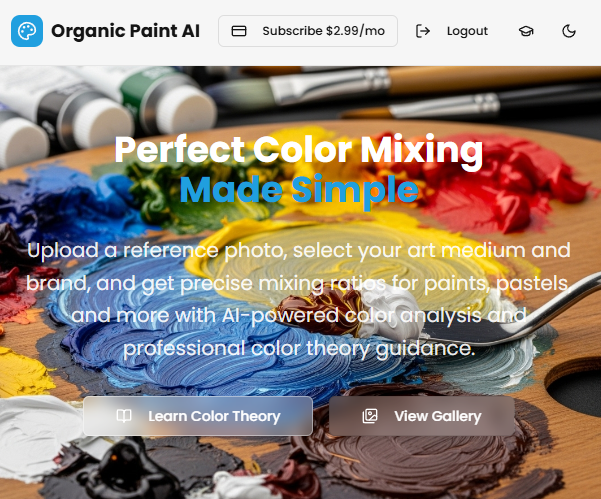
Task: Open Learn Color Theory
Action: click(198, 416)
